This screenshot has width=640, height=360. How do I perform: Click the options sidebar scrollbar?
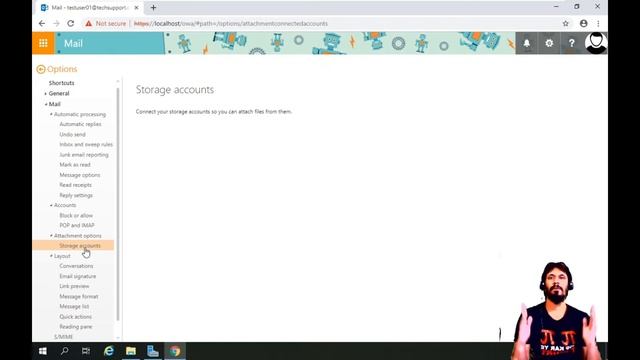(118, 204)
